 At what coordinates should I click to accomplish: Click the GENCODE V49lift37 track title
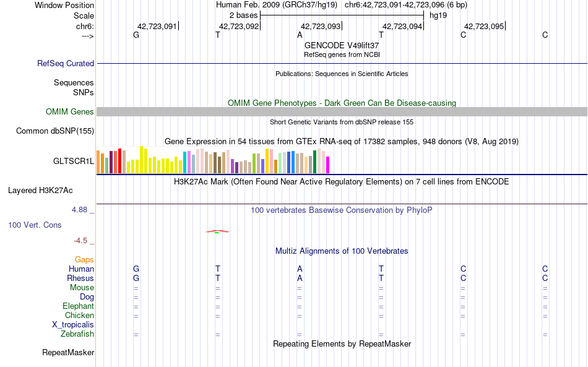342,45
